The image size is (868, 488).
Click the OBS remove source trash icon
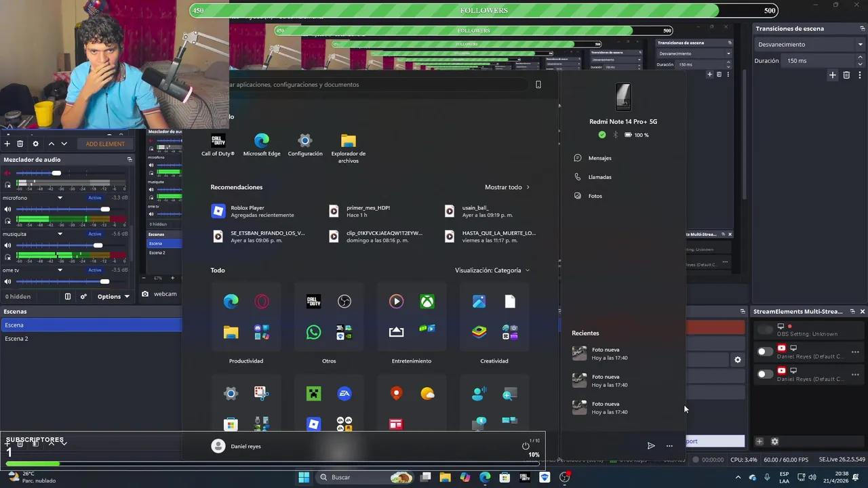click(20, 144)
